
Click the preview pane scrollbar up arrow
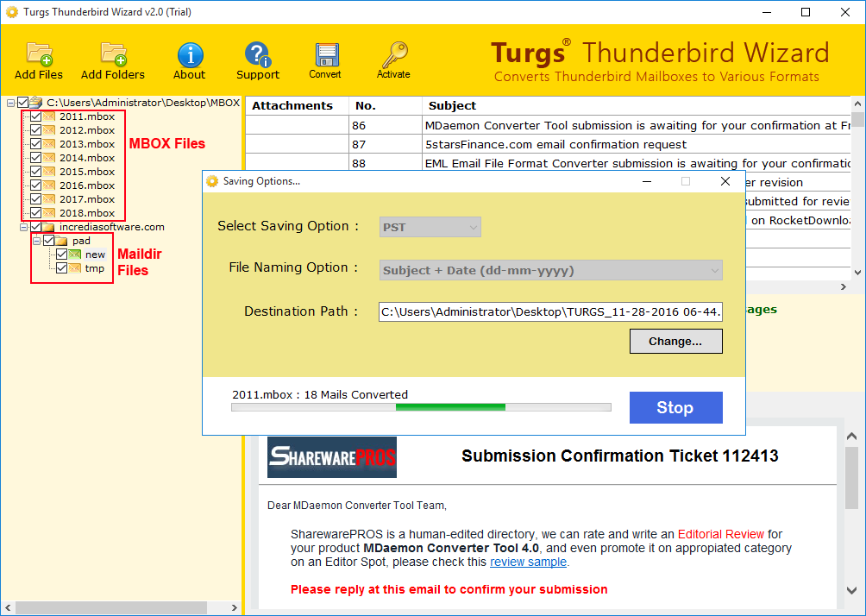click(851, 437)
